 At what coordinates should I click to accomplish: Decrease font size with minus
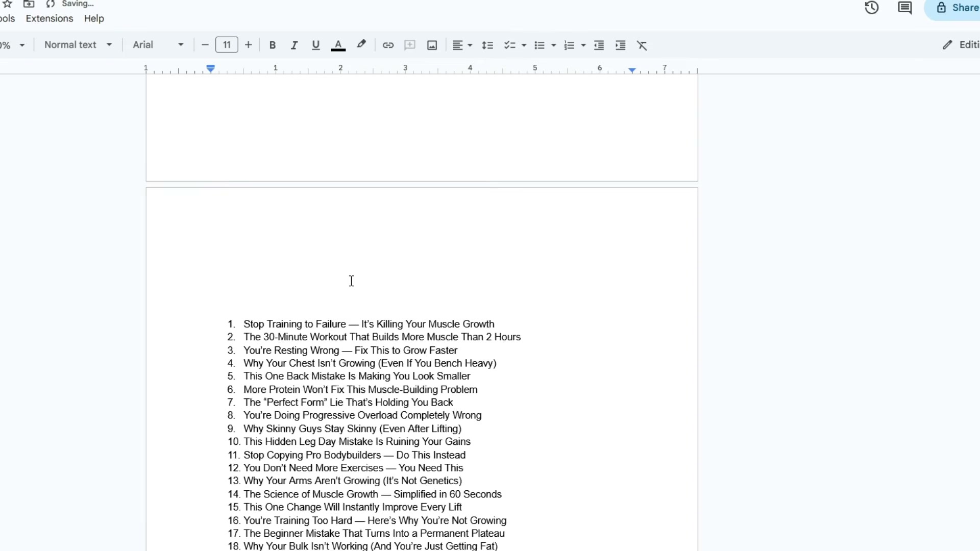click(205, 45)
